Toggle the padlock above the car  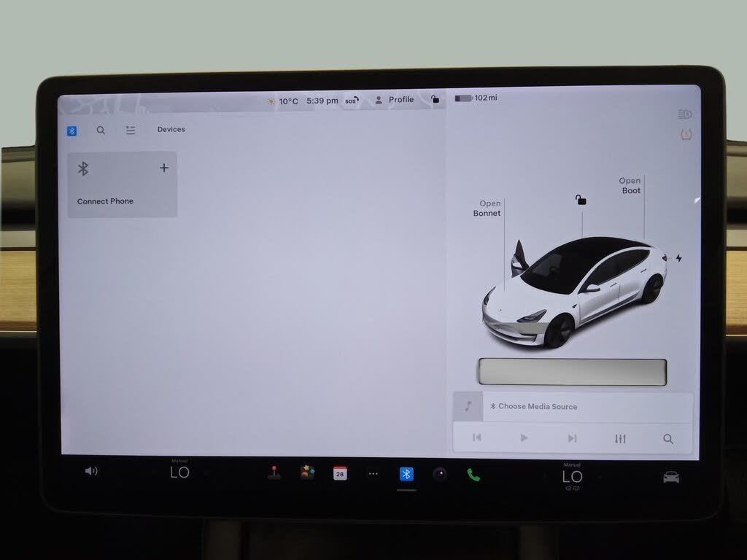point(581,200)
